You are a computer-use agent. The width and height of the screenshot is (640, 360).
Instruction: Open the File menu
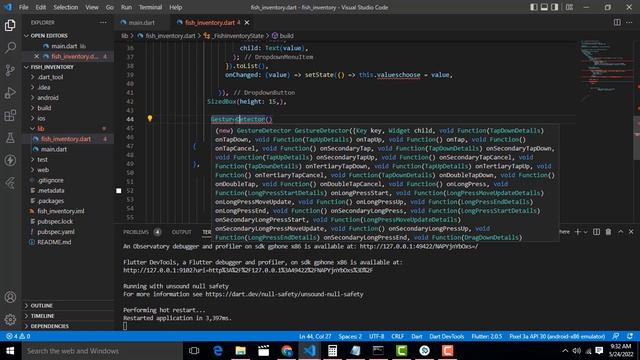pos(23,7)
